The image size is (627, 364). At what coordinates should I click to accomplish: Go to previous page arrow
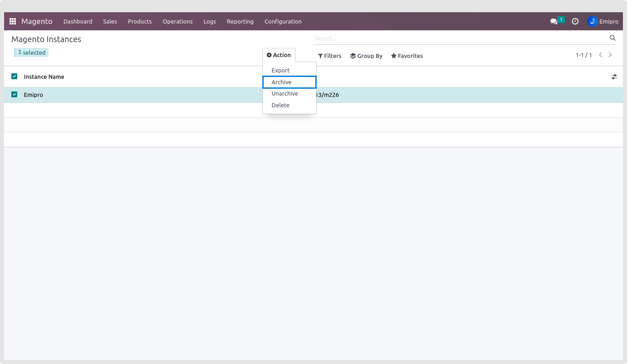coord(601,55)
